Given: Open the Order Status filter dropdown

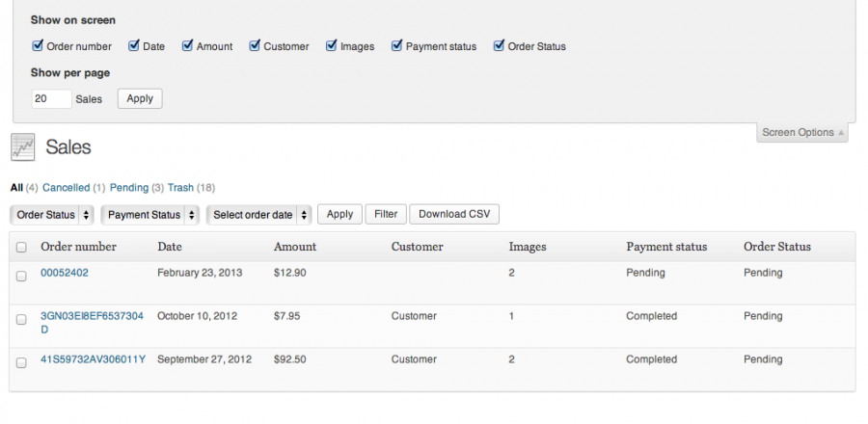Looking at the screenshot, I should [x=53, y=215].
